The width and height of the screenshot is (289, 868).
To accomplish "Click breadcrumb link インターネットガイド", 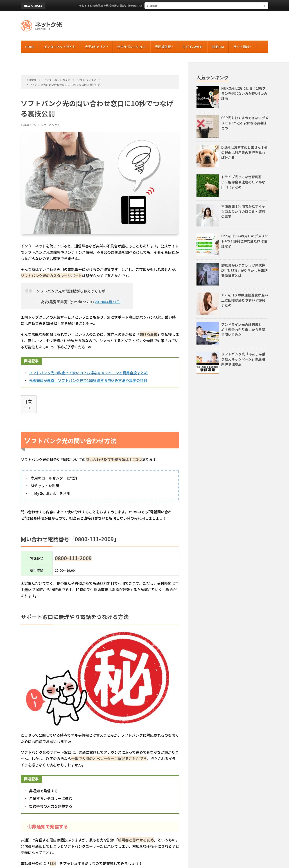I will (57, 80).
